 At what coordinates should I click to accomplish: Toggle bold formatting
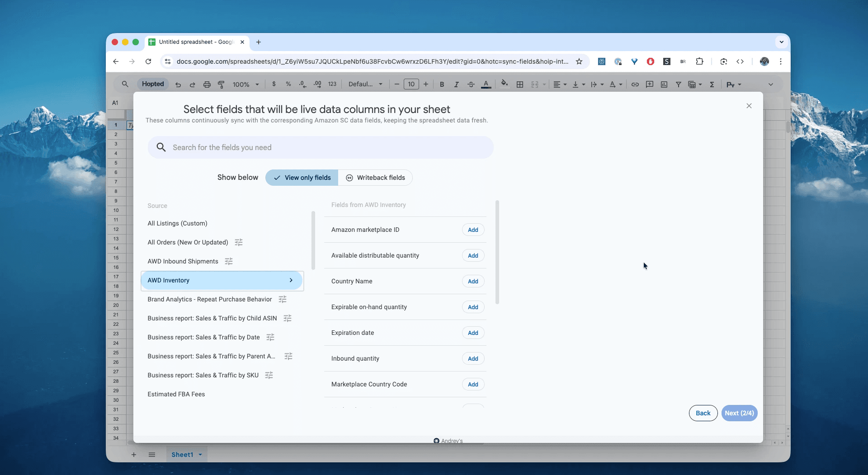pyautogui.click(x=442, y=85)
